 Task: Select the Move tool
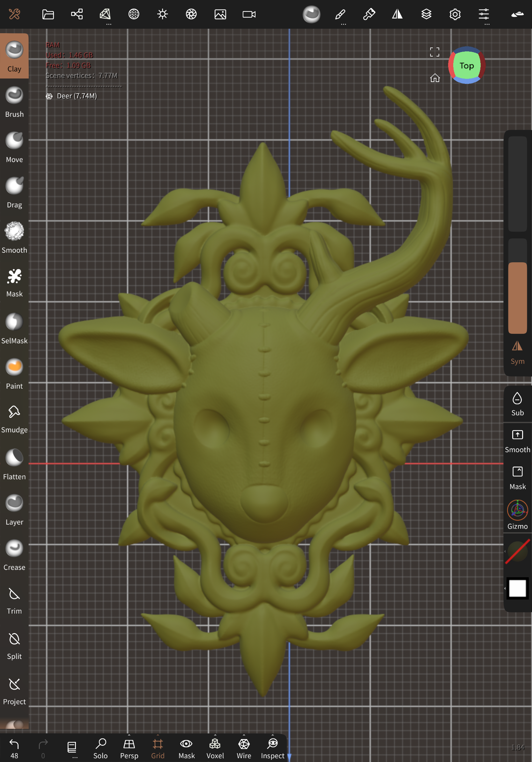click(14, 146)
